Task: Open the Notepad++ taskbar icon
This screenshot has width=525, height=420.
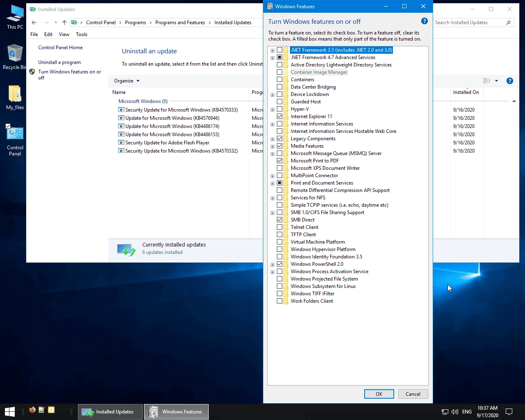Action: pos(41,410)
